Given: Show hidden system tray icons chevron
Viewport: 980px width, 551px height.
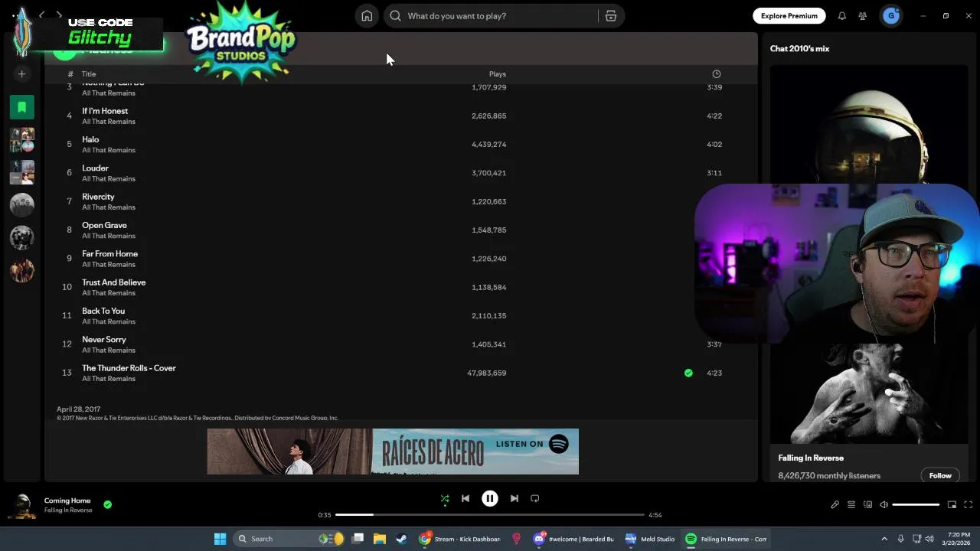Looking at the screenshot, I should tap(884, 539).
